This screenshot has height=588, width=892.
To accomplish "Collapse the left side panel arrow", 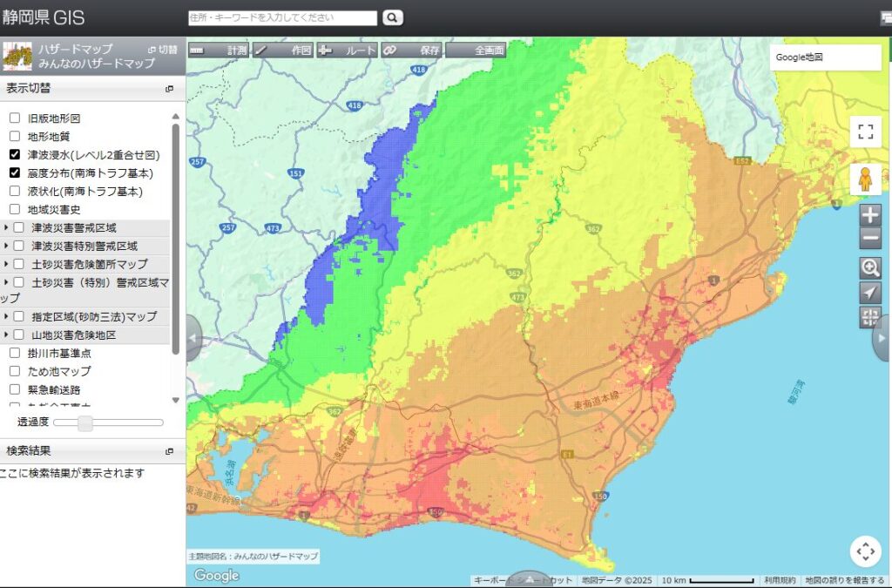I will click(194, 338).
